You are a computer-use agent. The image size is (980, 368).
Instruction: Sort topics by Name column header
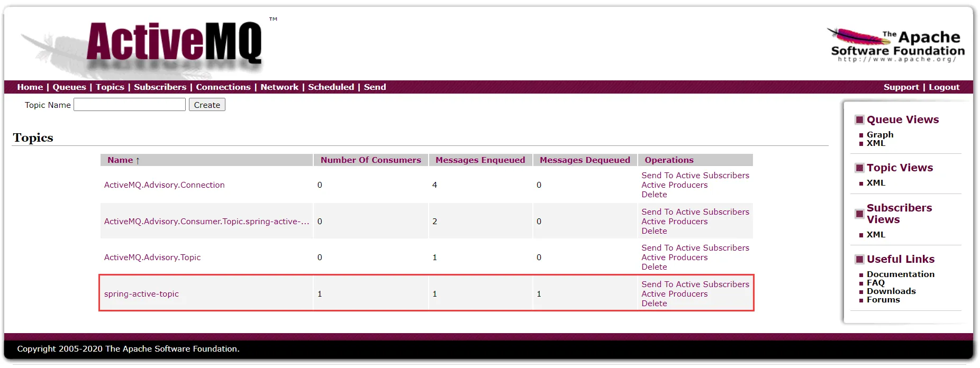click(121, 160)
